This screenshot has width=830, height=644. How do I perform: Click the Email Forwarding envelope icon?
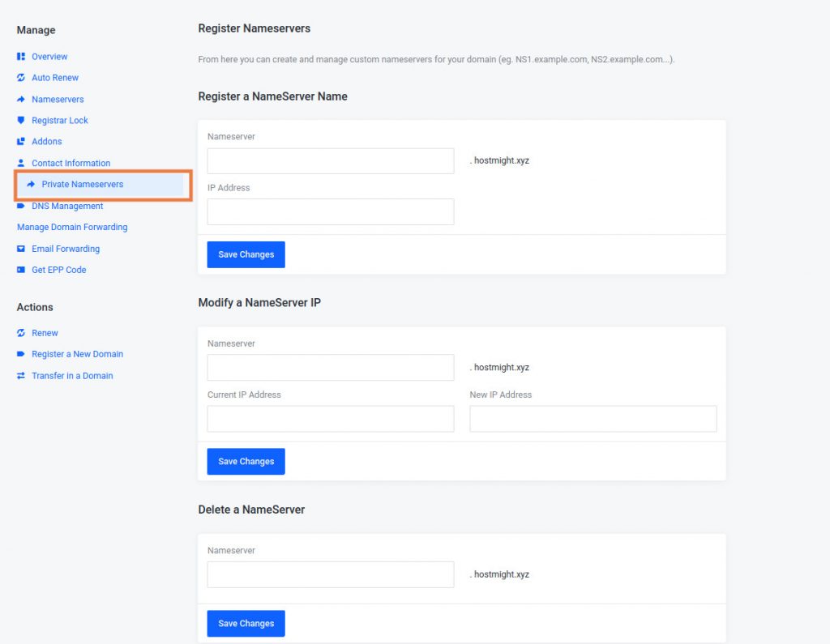click(x=20, y=249)
